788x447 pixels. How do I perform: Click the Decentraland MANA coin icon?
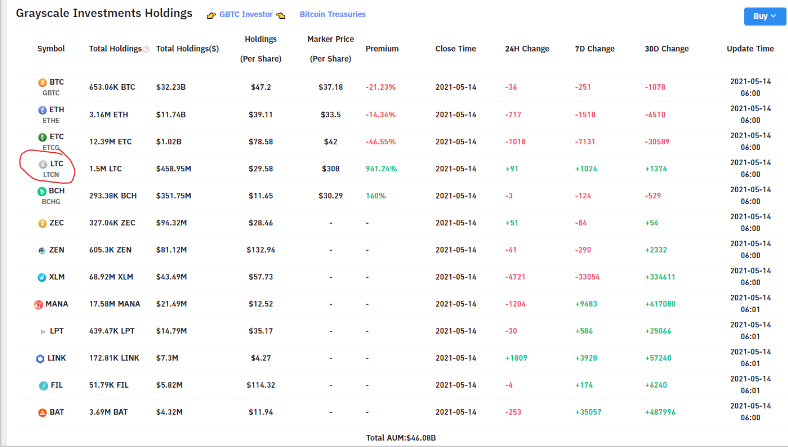pyautogui.click(x=38, y=305)
